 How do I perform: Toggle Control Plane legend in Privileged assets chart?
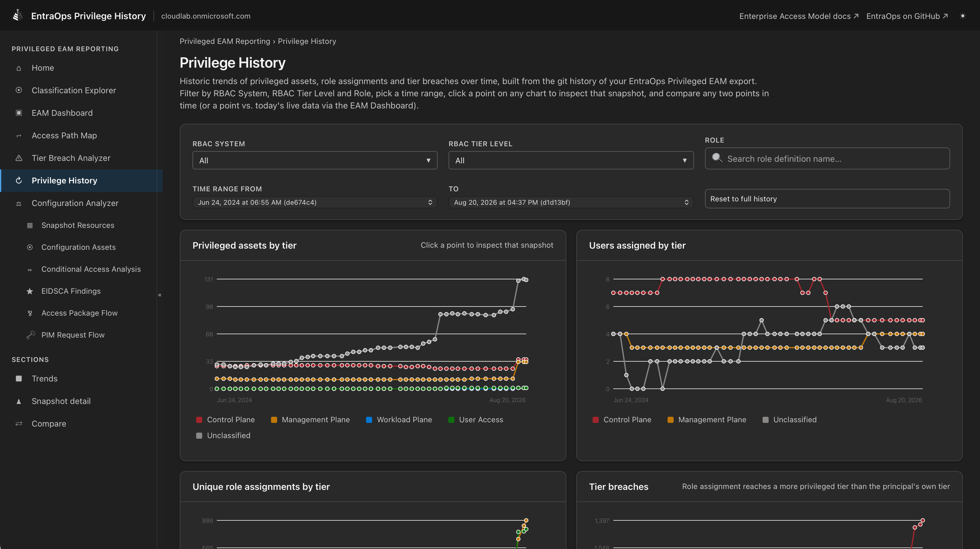225,420
